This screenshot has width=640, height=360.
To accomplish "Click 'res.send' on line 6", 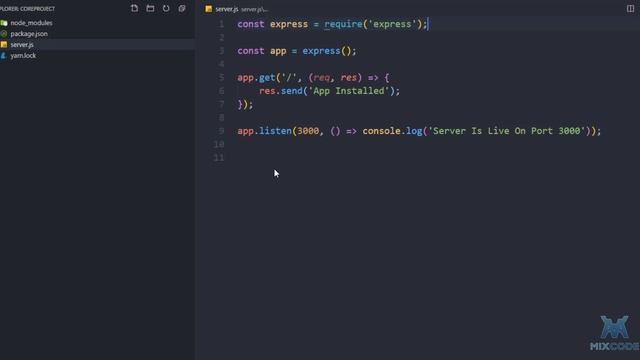I will [x=281, y=91].
